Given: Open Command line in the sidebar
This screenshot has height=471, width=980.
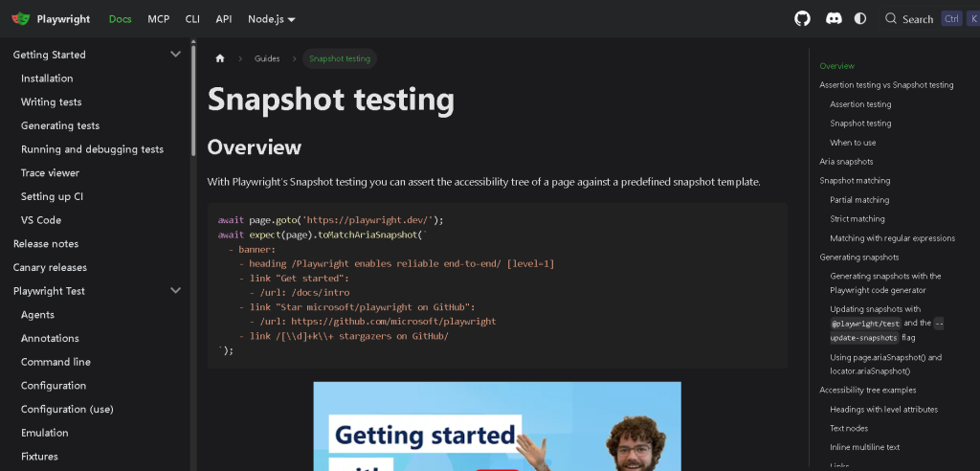Looking at the screenshot, I should [x=56, y=362].
